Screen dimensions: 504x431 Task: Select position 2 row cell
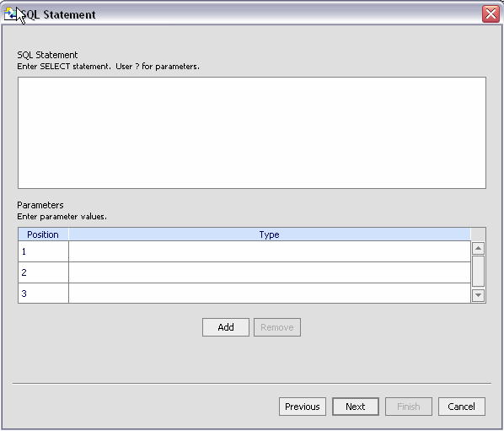43,272
